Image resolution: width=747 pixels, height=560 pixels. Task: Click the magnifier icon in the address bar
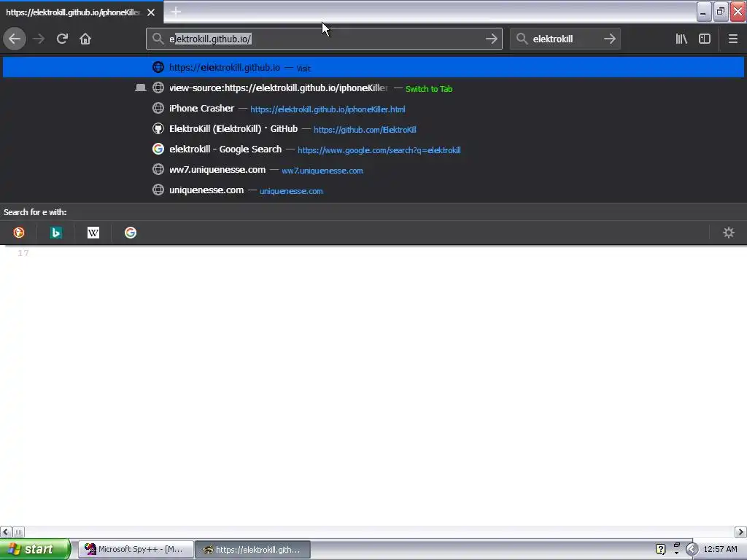click(158, 39)
